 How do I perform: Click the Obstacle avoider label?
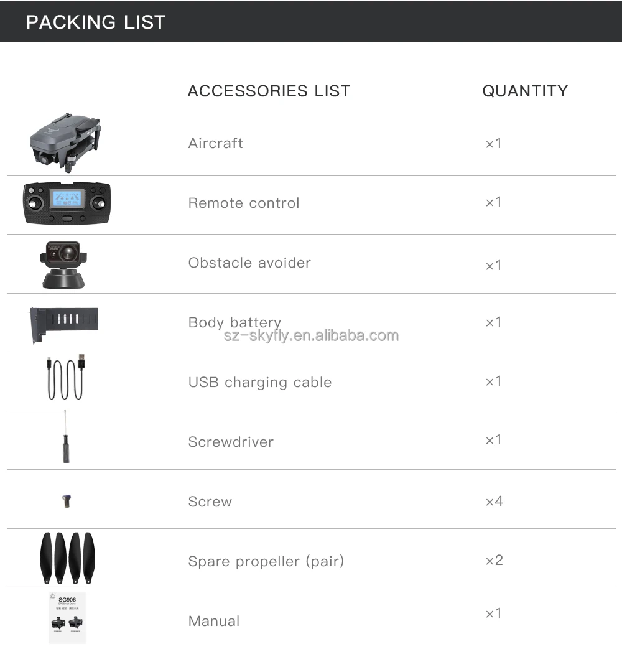coord(250,263)
